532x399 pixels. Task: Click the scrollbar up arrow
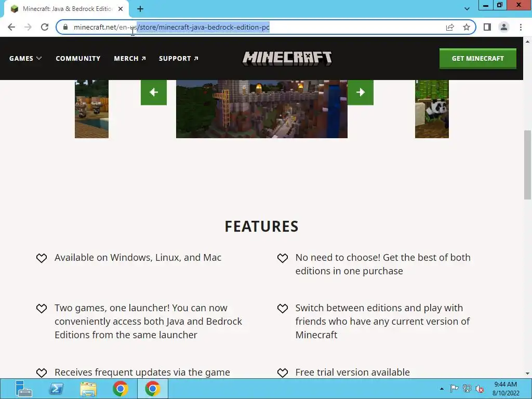(x=527, y=42)
